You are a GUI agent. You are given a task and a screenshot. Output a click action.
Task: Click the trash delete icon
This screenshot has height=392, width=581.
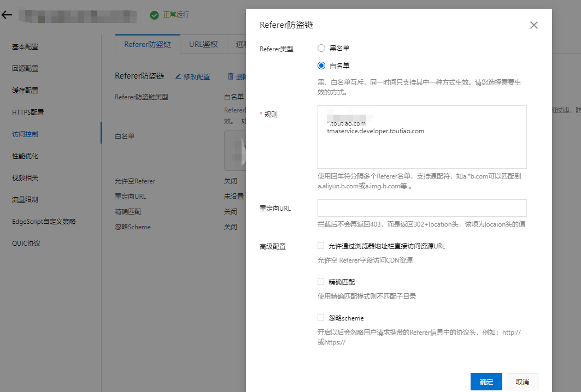pos(231,76)
